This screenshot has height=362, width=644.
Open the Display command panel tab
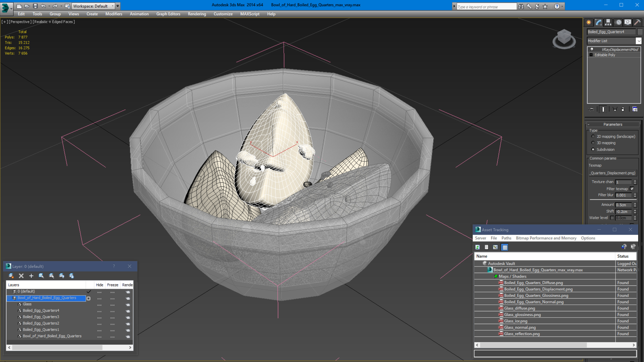point(627,23)
